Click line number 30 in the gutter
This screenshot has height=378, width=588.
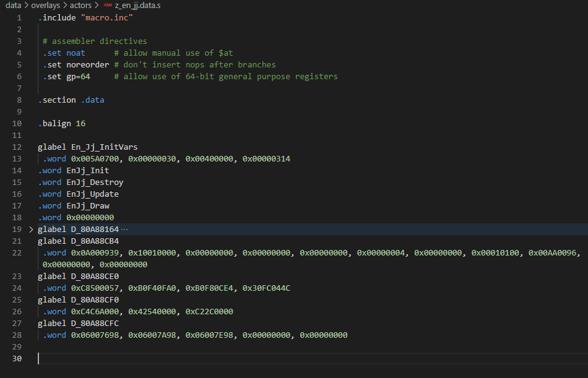tap(19, 359)
